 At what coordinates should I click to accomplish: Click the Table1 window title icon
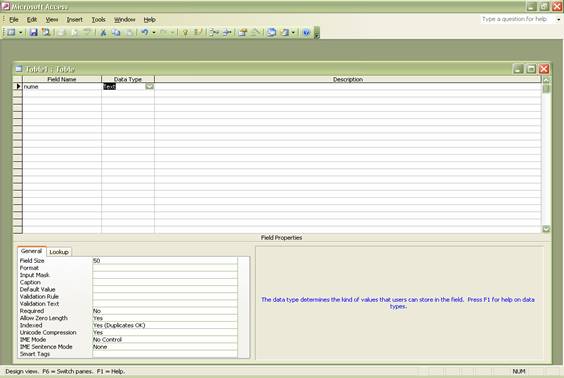(19, 69)
